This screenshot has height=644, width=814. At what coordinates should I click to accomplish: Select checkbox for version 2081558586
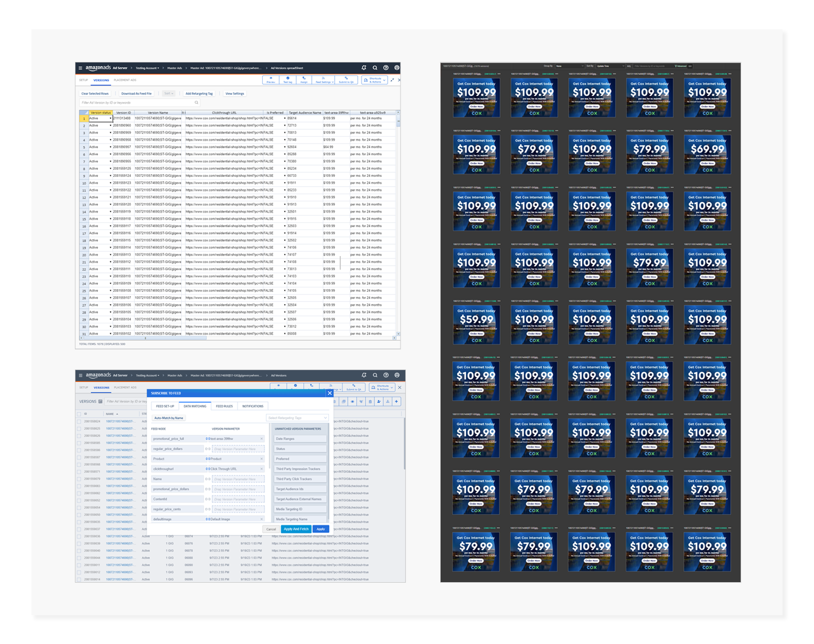(79, 450)
